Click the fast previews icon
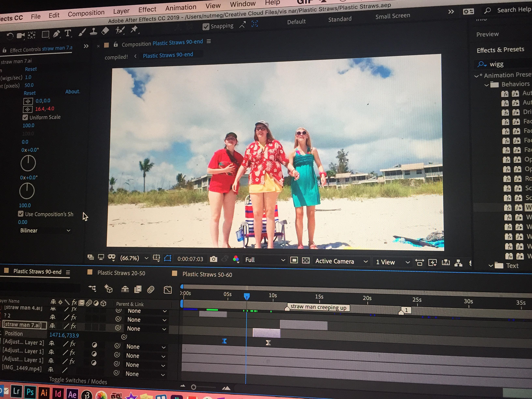This screenshot has height=399, width=532. (433, 262)
